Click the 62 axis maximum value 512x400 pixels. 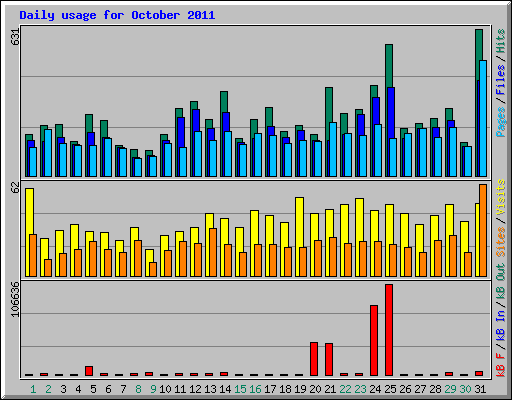coord(15,188)
